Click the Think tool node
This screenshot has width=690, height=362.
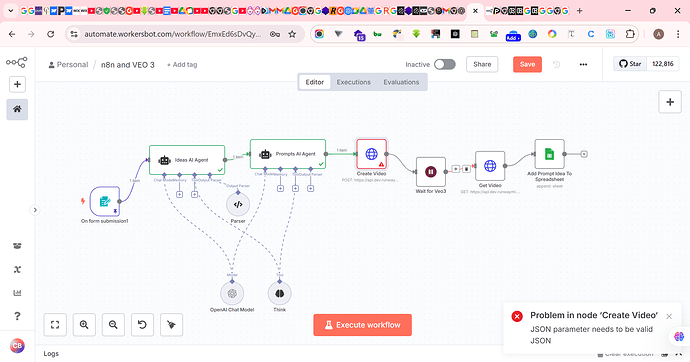[x=279, y=293]
